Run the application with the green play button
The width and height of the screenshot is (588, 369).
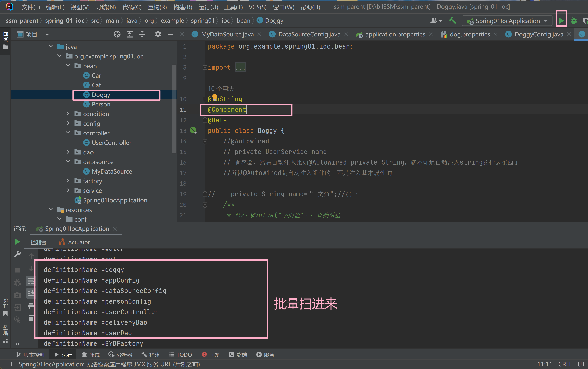click(x=561, y=21)
